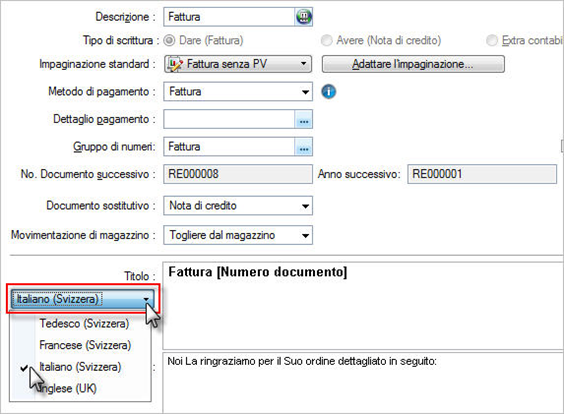Select the Extra contabile radio button

(x=492, y=40)
